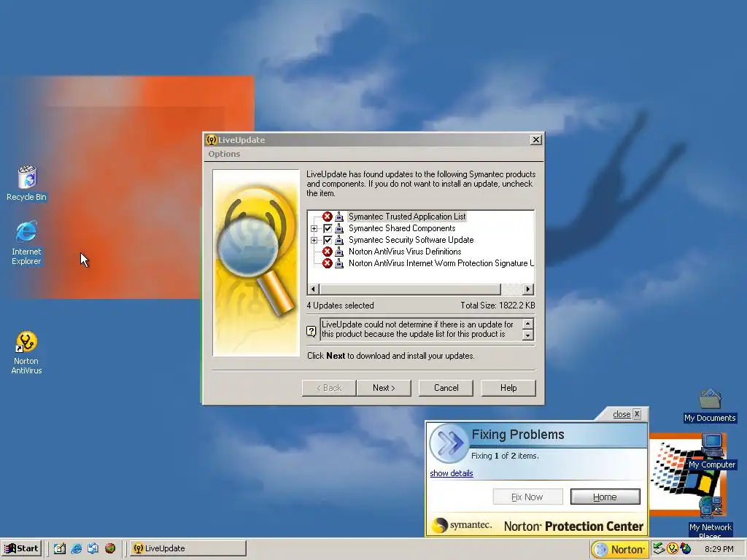Open the Internet Explorer desktop icon
The width and height of the screenshot is (747, 560).
(27, 243)
